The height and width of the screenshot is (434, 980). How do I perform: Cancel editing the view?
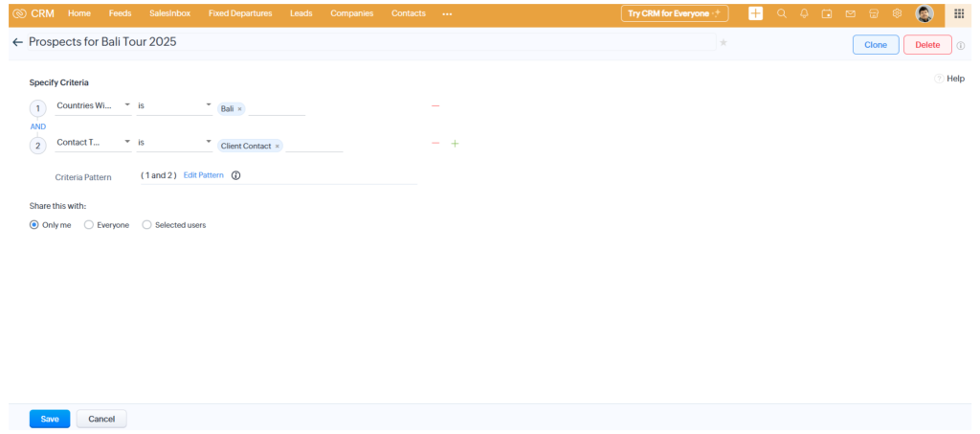click(101, 419)
